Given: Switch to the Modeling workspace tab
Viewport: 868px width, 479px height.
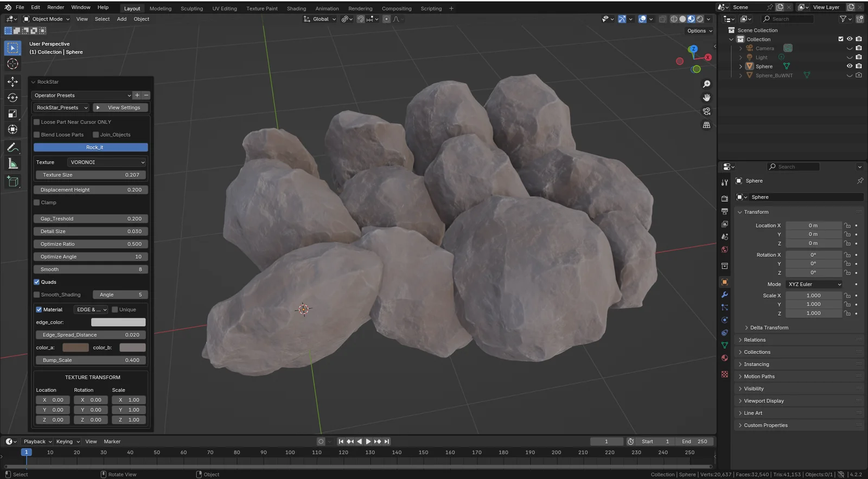Looking at the screenshot, I should (x=161, y=9).
